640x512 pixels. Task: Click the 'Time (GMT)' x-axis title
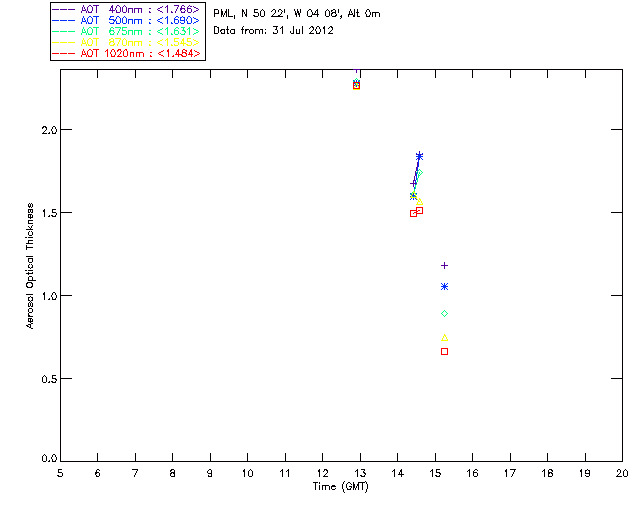[341, 487]
